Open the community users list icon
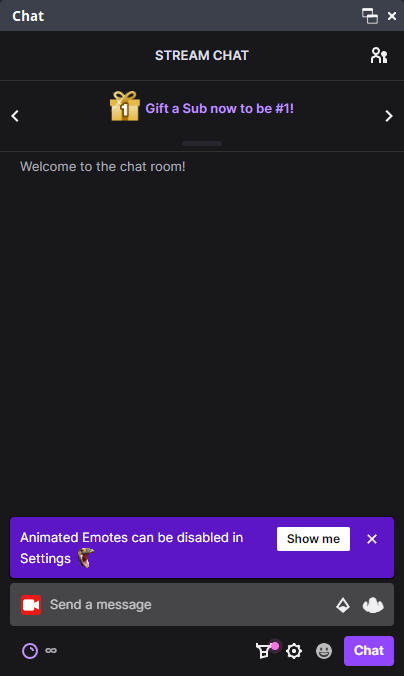 [379, 56]
